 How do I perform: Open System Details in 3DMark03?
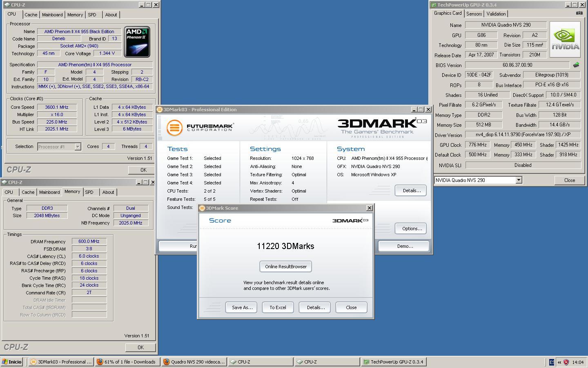tap(411, 191)
